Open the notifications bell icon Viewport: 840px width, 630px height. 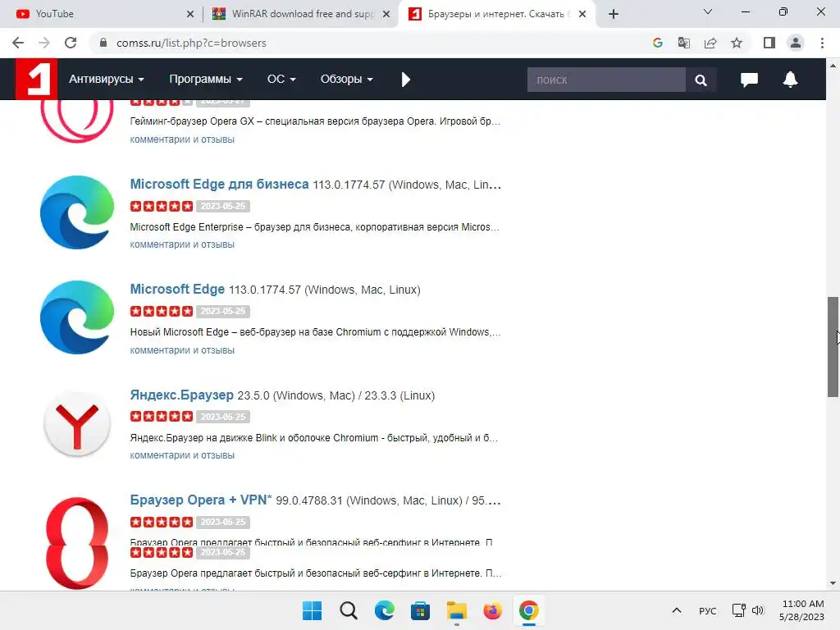pyautogui.click(x=790, y=80)
